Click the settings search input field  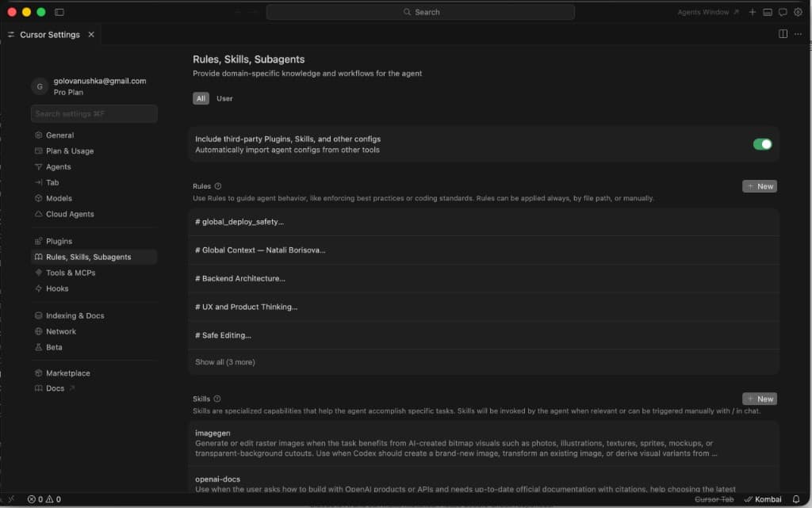pos(93,113)
